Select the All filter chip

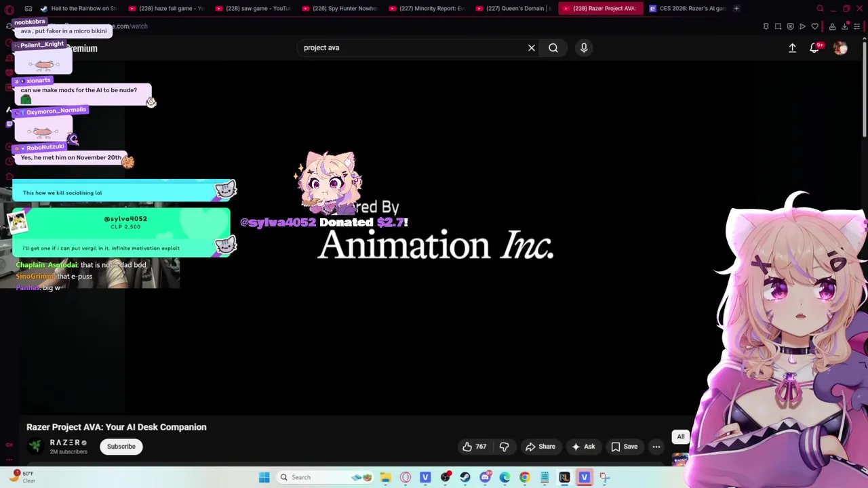pyautogui.click(x=680, y=436)
